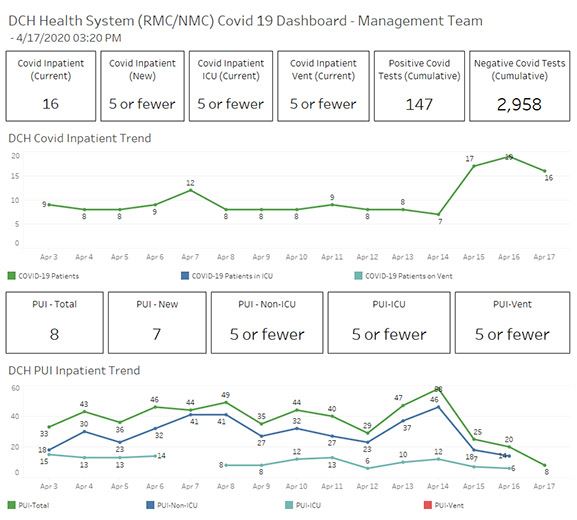Click the COVID-19 Patients in ICU legend label

(x=232, y=276)
